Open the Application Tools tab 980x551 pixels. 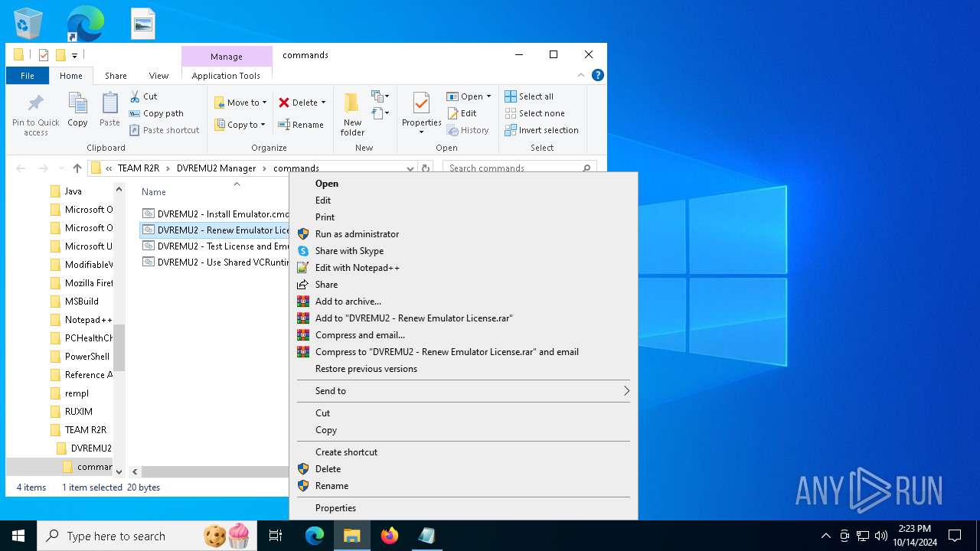click(226, 76)
